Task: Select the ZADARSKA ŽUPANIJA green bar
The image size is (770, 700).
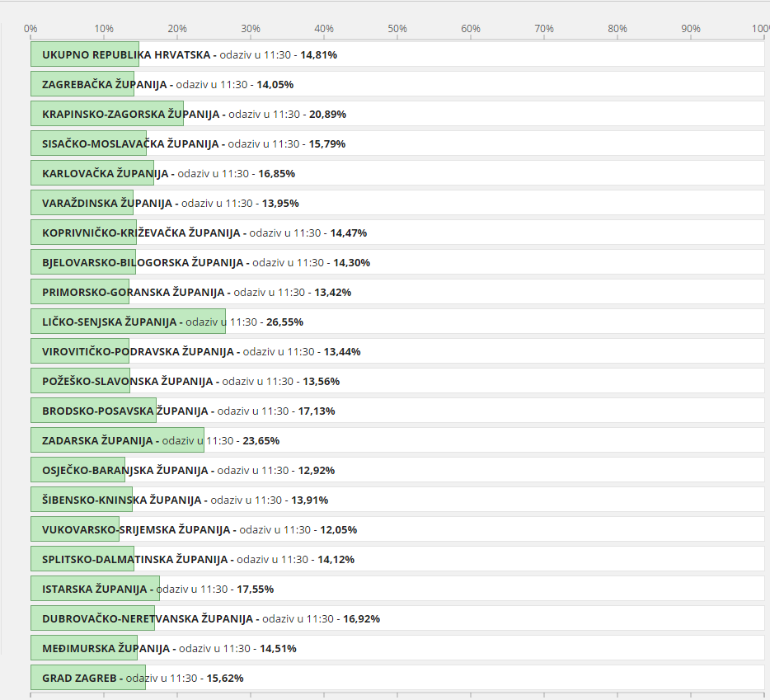Action: [x=117, y=440]
